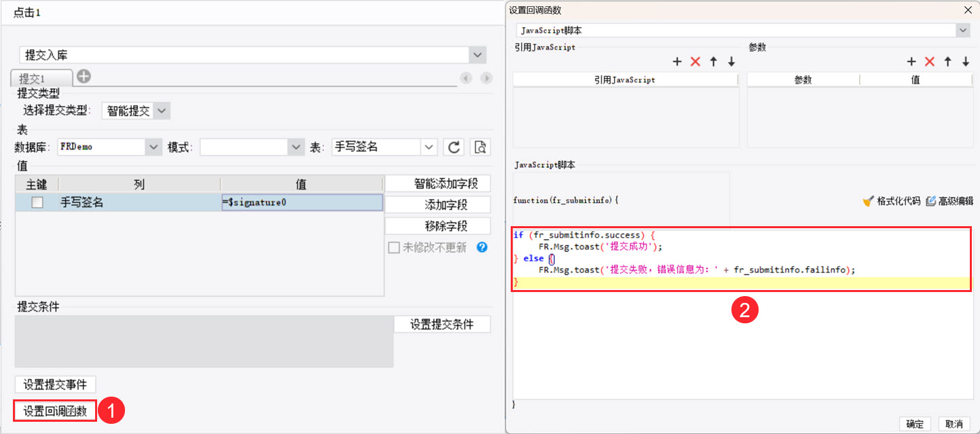Viewport: 980px width, 434px height.
Task: Delete referenced JavaScript with red X
Action: 695,62
